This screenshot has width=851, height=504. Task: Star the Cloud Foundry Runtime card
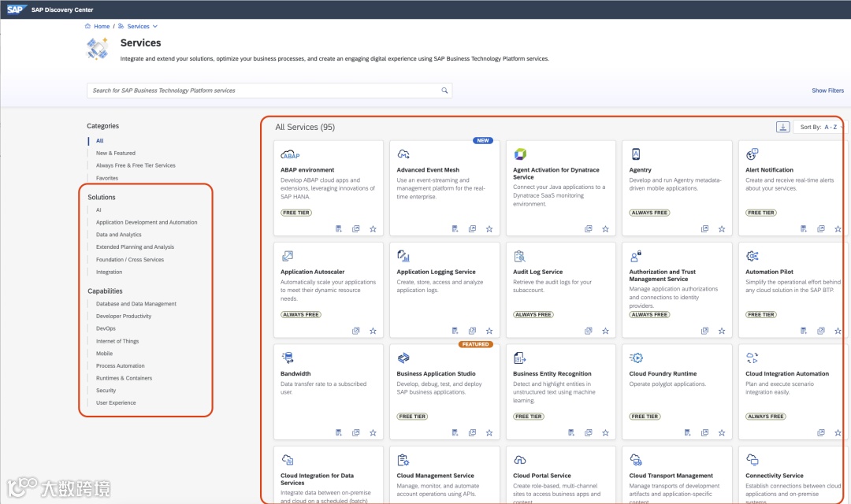click(722, 433)
